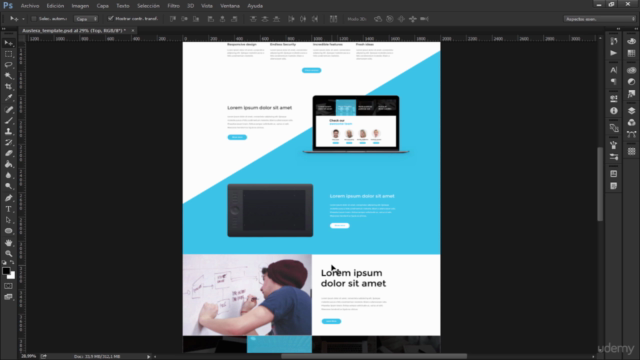Open the Imagen menu
This screenshot has width=640, height=360.
80,6
